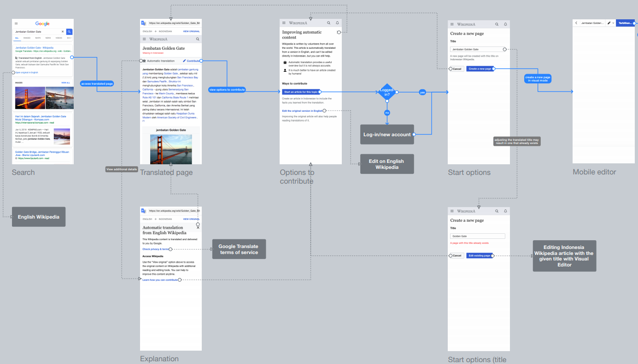
Task: Switch to Images tab in Google results
Action: point(27,38)
